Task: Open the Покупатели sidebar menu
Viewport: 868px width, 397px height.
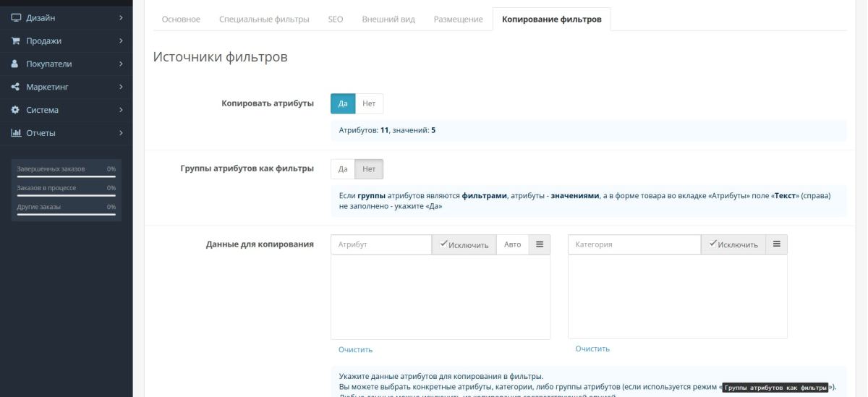Action: pyautogui.click(x=67, y=64)
